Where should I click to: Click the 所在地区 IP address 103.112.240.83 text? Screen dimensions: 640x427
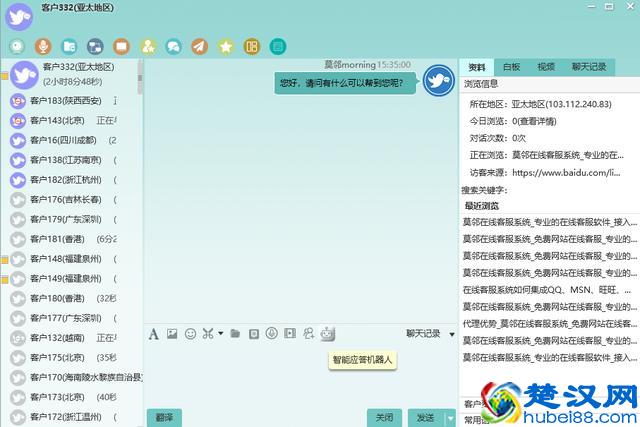(x=578, y=104)
